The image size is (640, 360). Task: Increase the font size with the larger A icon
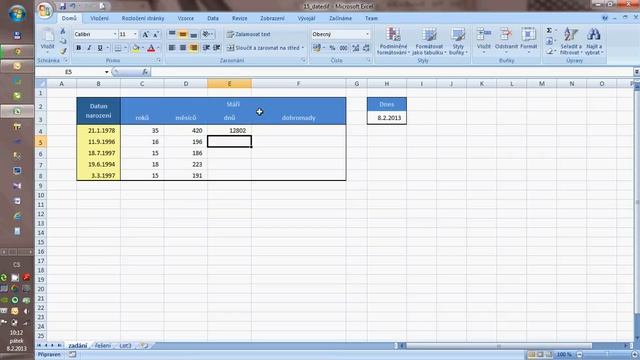click(145, 34)
